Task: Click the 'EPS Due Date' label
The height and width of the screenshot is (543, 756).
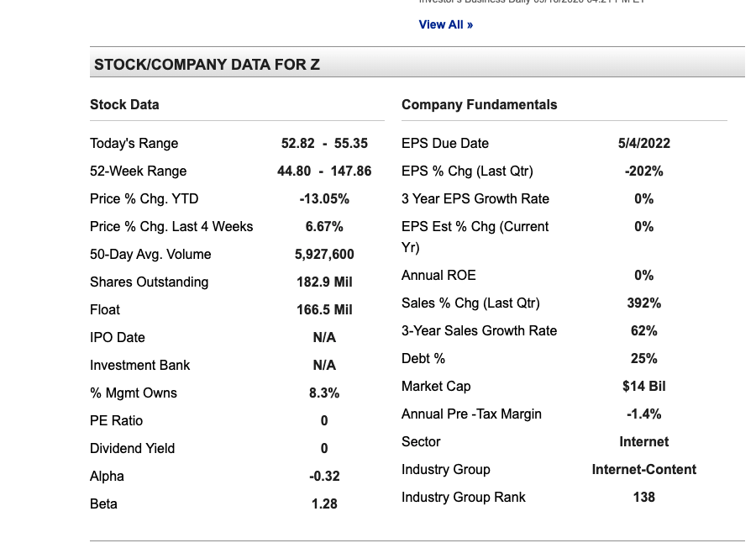Action: (445, 144)
